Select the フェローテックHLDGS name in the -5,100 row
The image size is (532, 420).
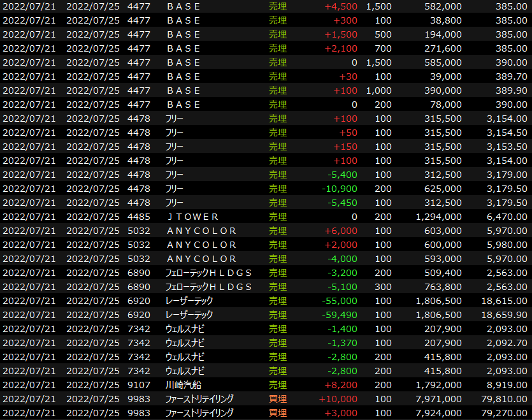click(208, 287)
